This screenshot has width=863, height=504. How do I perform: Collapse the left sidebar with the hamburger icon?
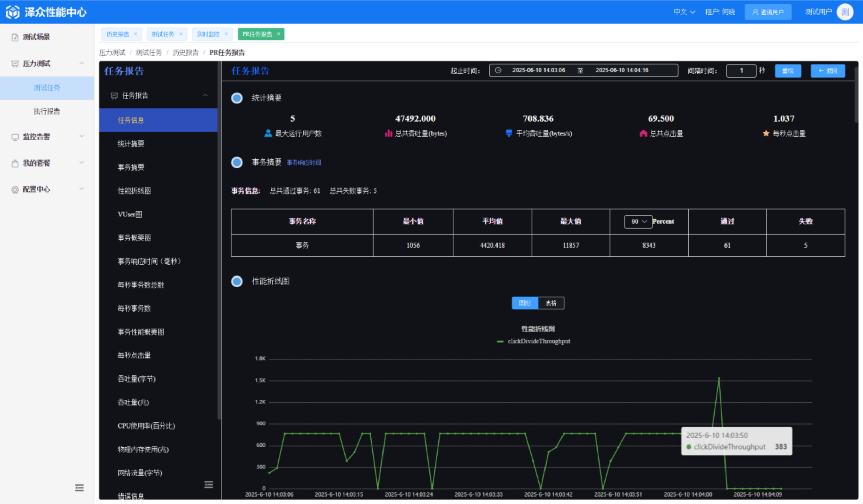coord(79,488)
